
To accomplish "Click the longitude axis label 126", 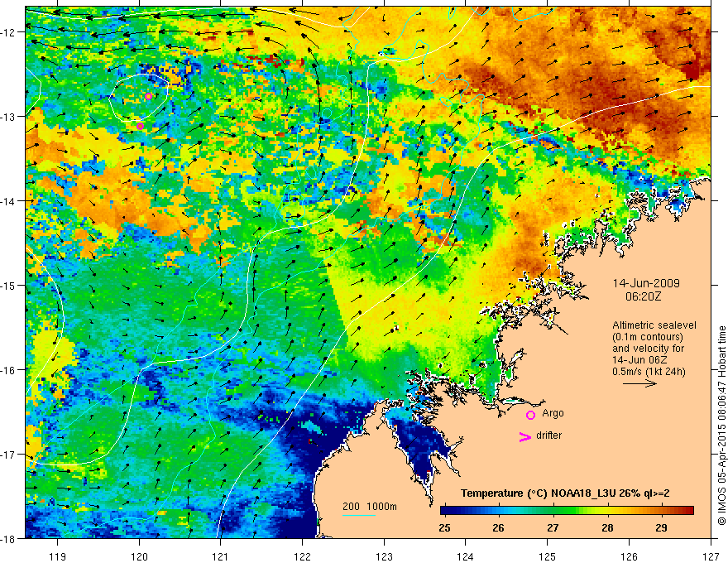I will (629, 556).
